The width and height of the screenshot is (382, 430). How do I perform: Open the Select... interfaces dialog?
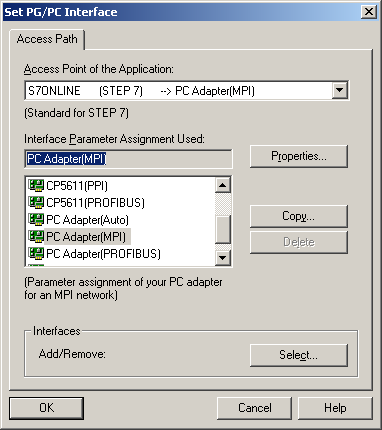tap(299, 355)
